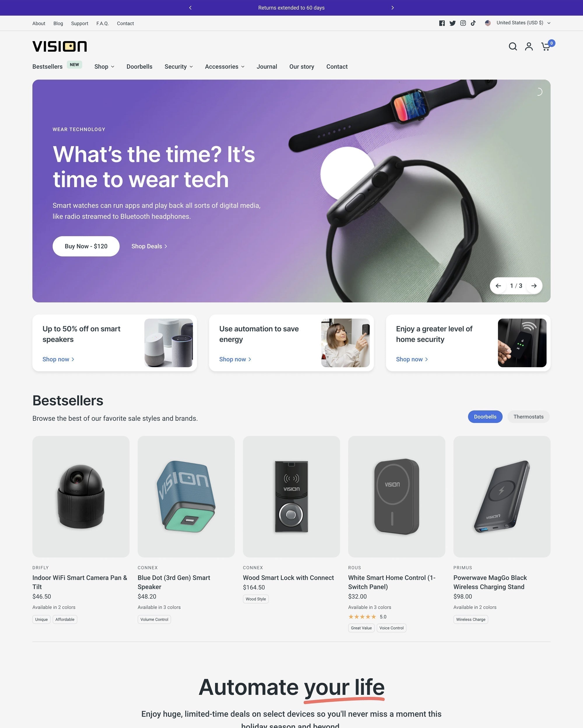Click the Journal navigation menu item
The width and height of the screenshot is (583, 728).
(x=266, y=67)
